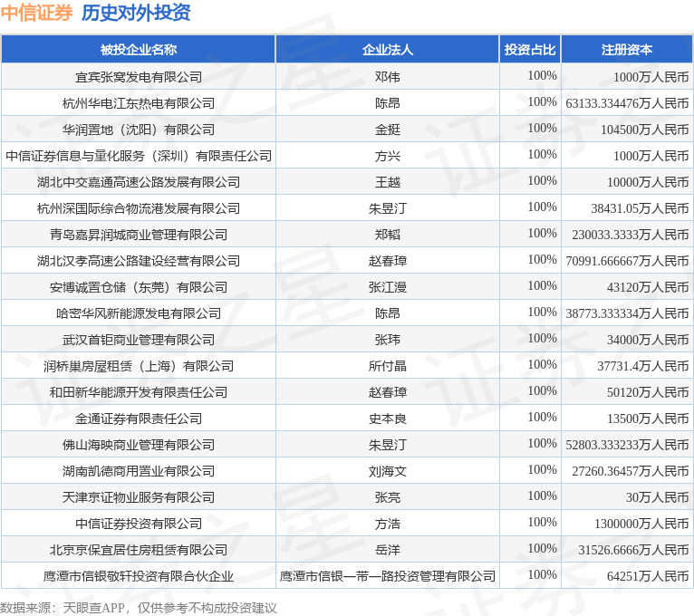Click the 注册资本 column header
This screenshot has width=694, height=616.
pos(627,50)
